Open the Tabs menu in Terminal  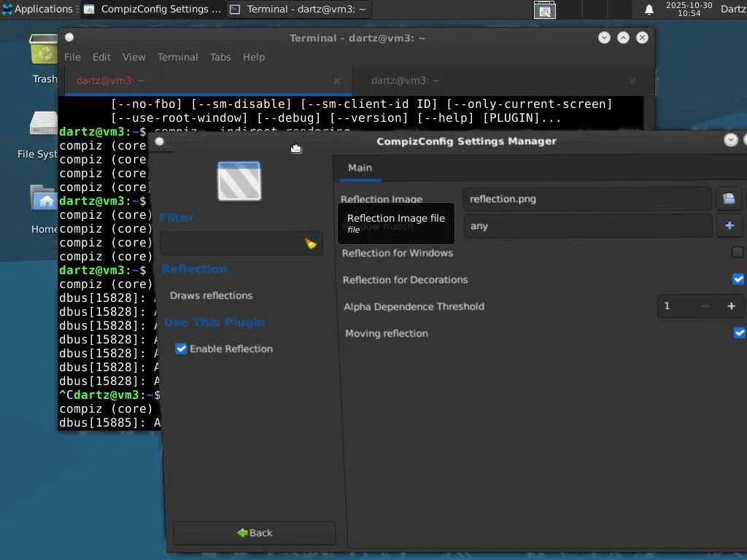220,57
